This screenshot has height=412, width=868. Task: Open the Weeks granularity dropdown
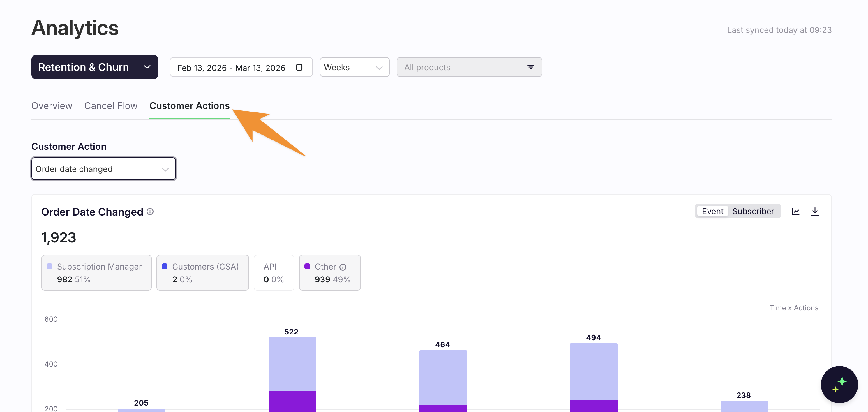354,67
